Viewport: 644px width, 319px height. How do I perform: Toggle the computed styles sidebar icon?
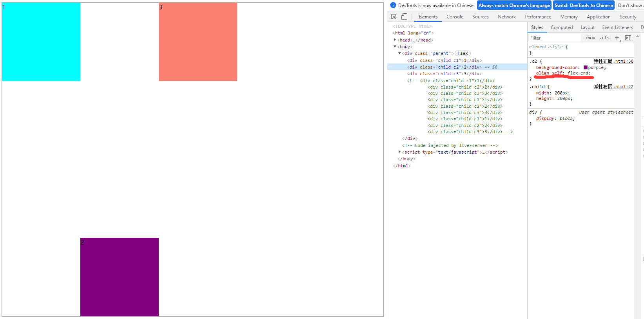[628, 38]
